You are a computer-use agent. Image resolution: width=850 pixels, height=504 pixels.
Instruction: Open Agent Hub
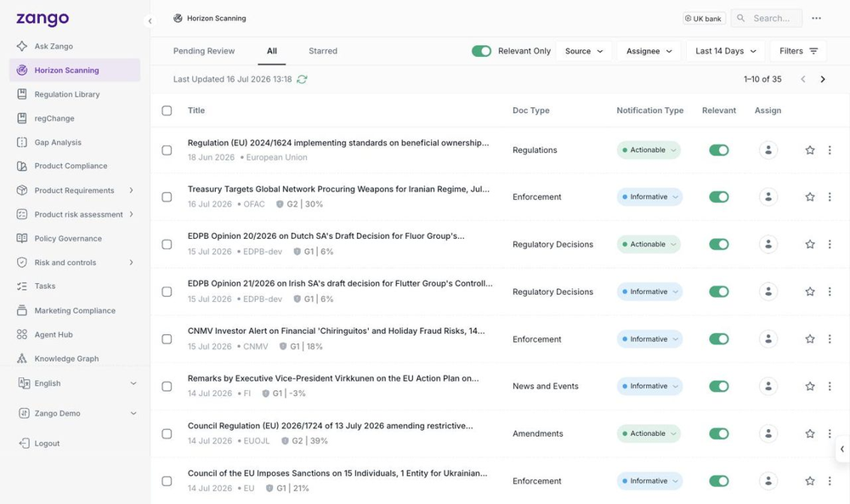click(53, 334)
